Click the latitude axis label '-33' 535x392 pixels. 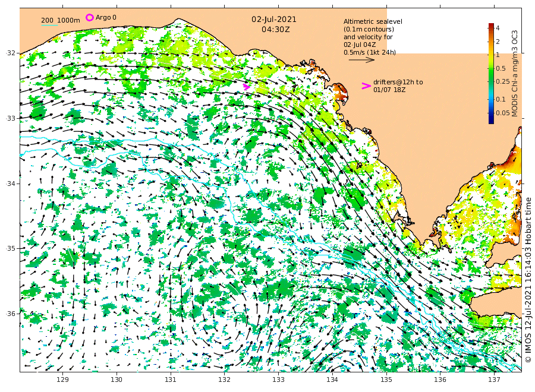tap(11, 118)
